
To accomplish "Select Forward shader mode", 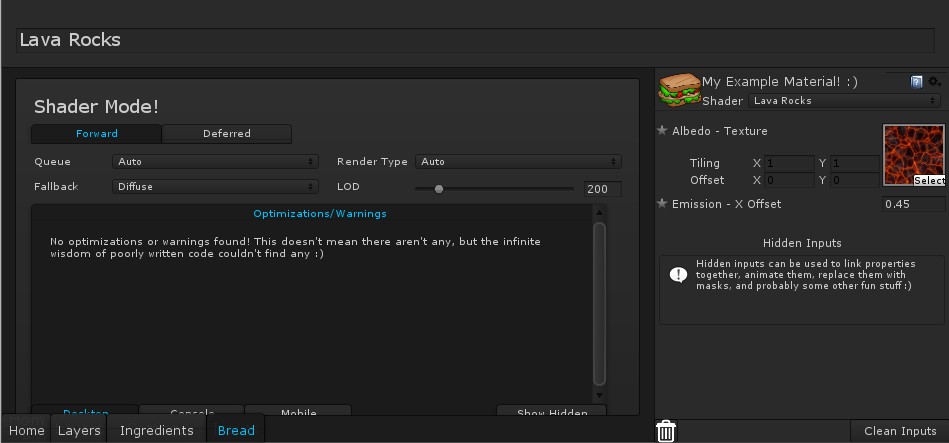I will [x=97, y=134].
